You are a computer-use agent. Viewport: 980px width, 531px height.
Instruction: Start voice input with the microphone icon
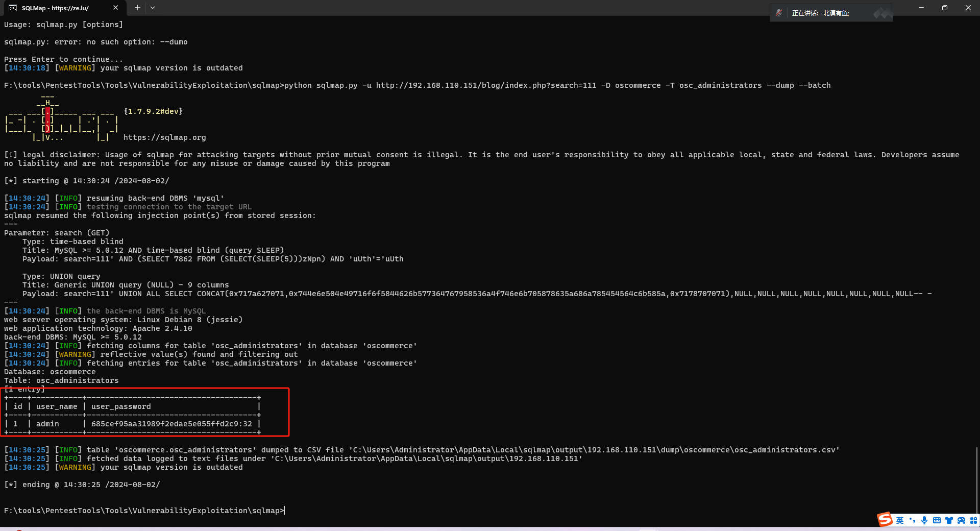pyautogui.click(x=925, y=521)
